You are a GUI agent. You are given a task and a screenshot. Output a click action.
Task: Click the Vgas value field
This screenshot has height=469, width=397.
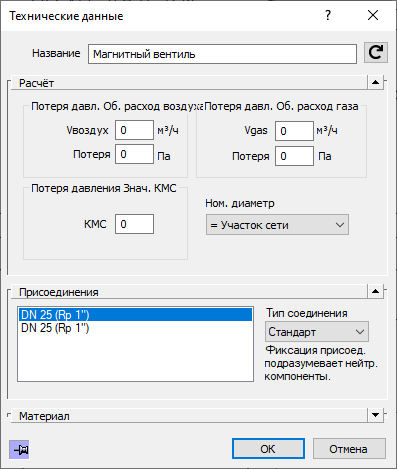[x=294, y=131]
